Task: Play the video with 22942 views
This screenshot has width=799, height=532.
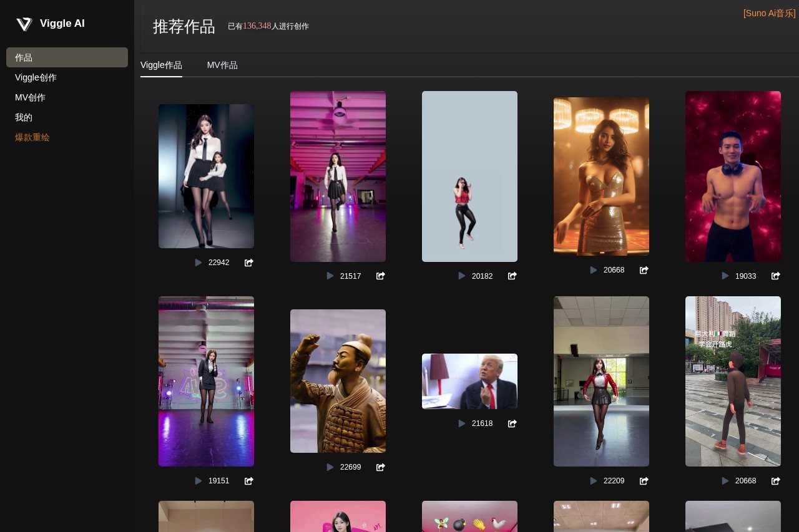Action: coord(199,263)
